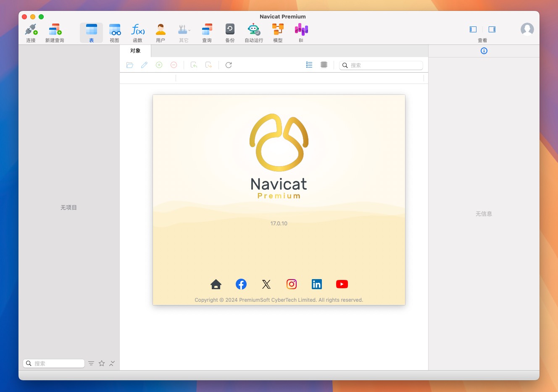Screen dimensions: 558x392
Task: Focus the sidebar 搜索 search field
Action: (x=54, y=363)
